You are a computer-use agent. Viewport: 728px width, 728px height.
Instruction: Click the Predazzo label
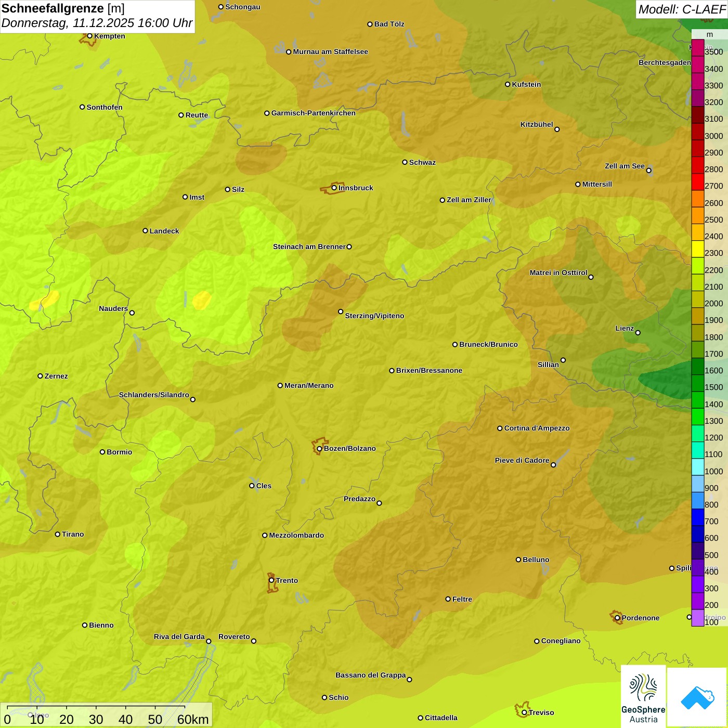coord(359,499)
